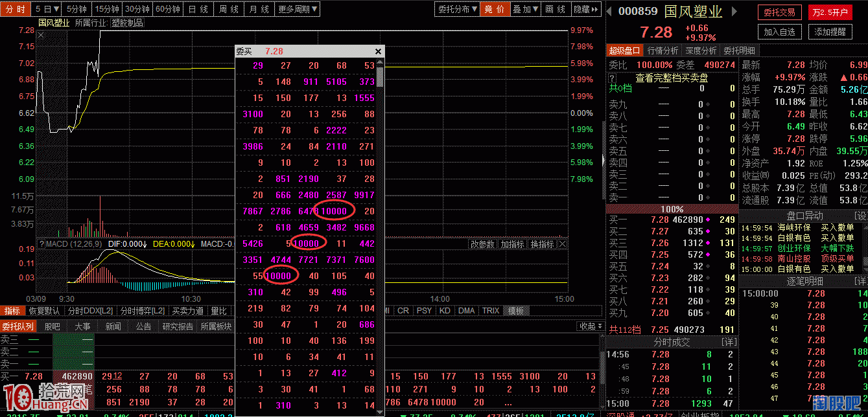Screen dimensions: 868x417
Task: Open the 研究报告 tab
Action: [x=177, y=326]
